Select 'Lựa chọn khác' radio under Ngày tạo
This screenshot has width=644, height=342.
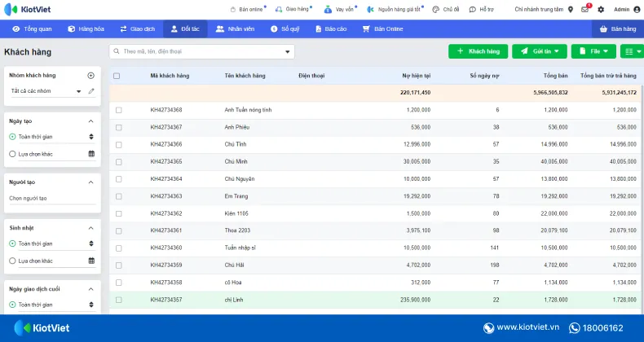pos(12,153)
